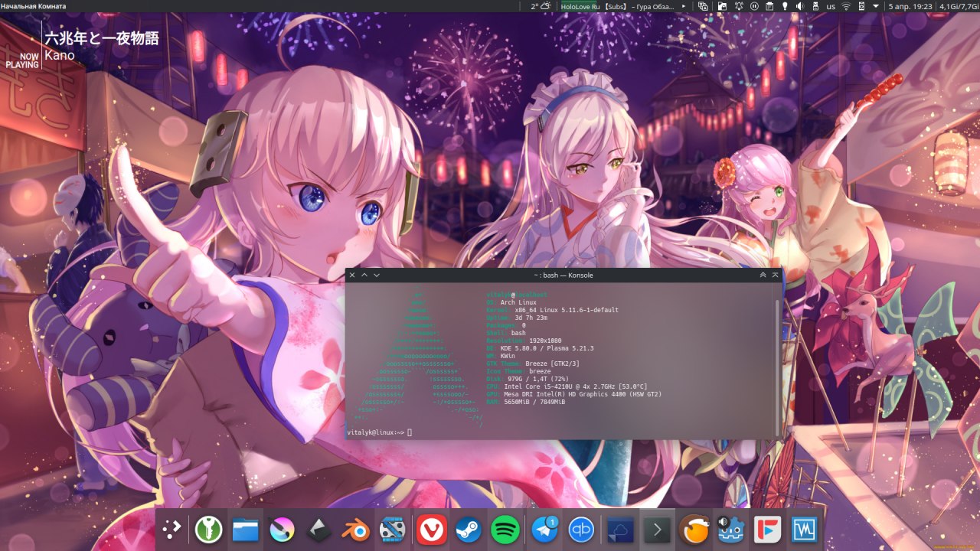Launch the blue W waveform app
Screen dimensions: 980x551
[804, 530]
